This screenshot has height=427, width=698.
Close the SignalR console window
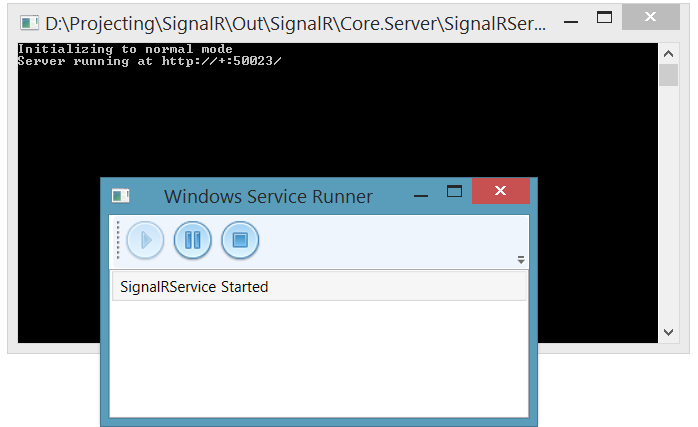pyautogui.click(x=651, y=17)
